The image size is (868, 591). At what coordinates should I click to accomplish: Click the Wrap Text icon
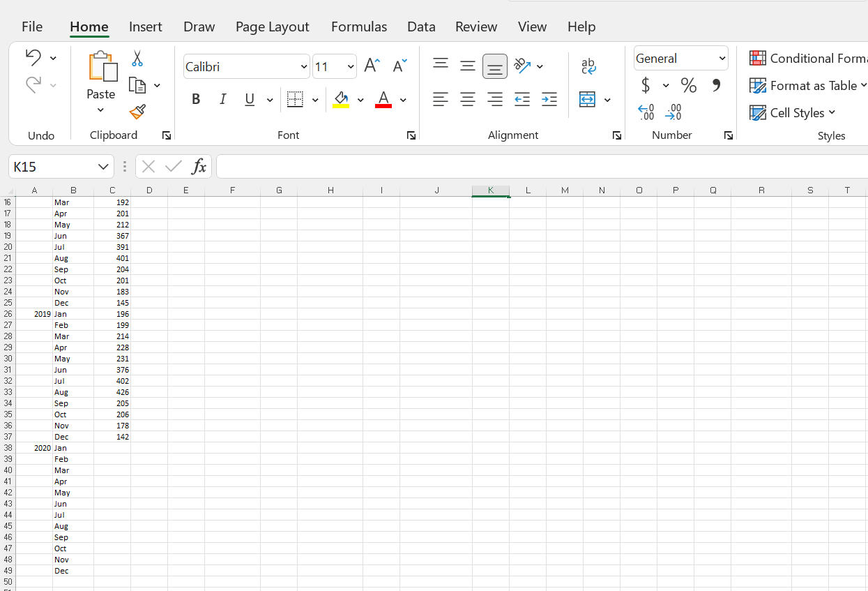588,66
